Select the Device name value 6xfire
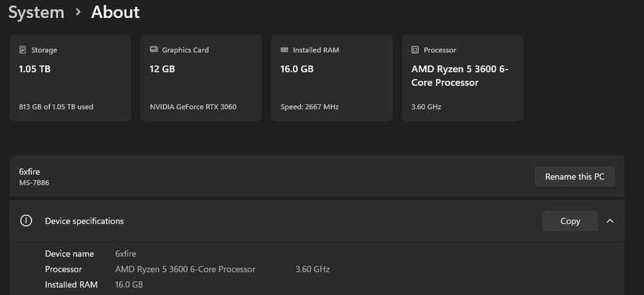The height and width of the screenshot is (295, 644). [126, 254]
